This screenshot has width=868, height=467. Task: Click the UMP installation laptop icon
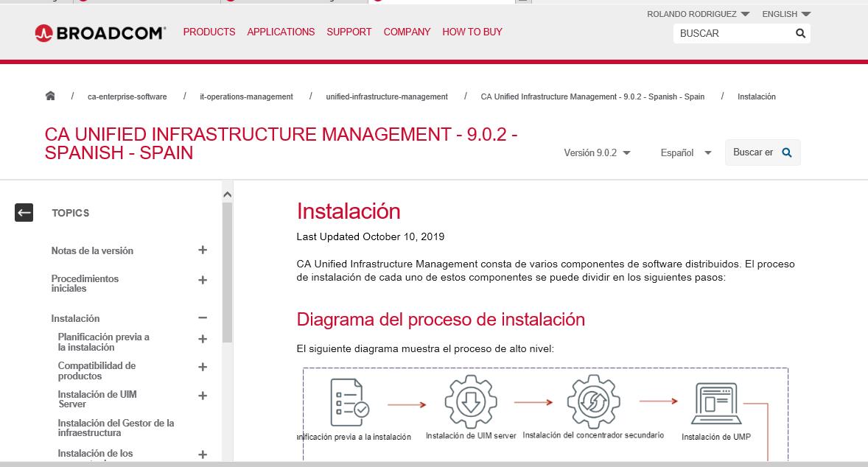click(716, 404)
